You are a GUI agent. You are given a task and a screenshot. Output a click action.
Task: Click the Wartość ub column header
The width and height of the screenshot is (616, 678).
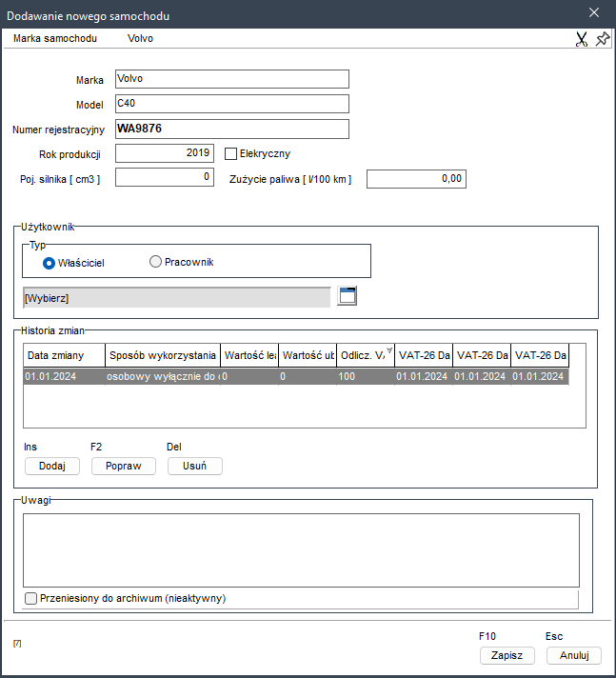tap(308, 355)
